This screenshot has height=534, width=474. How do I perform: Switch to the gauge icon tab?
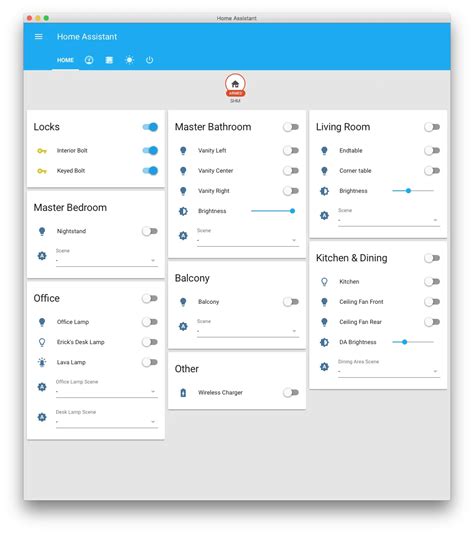coord(89,60)
